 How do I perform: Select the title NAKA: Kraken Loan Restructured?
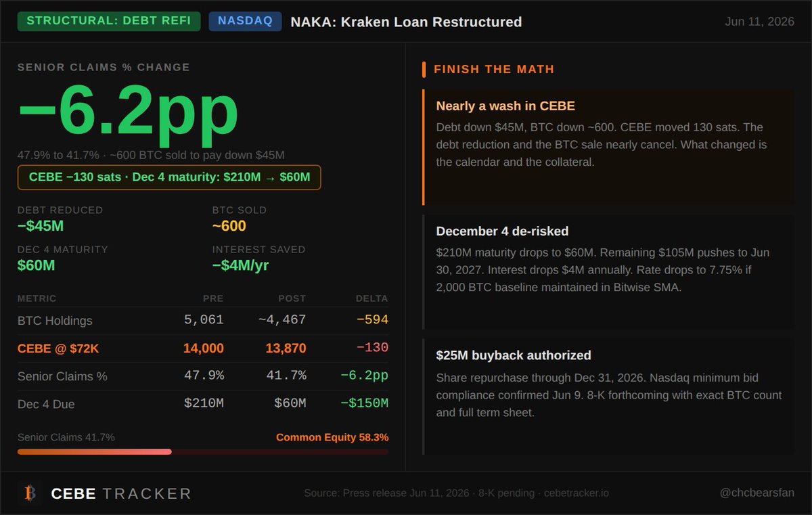(x=406, y=22)
